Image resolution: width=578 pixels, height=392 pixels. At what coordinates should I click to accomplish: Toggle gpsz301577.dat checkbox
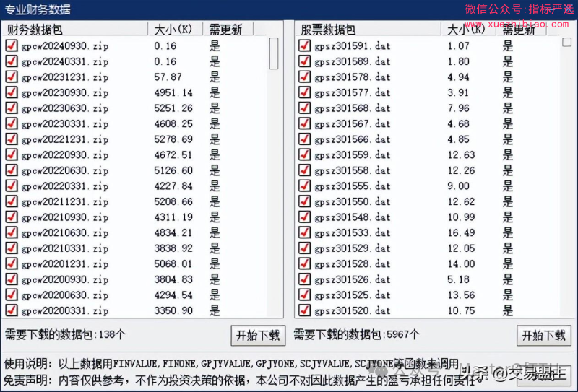pos(304,92)
